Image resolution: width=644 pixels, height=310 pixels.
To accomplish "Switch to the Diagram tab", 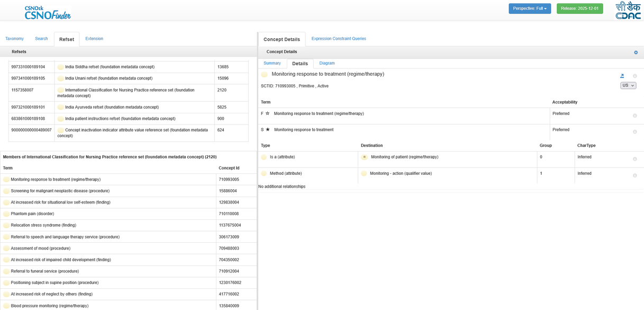I will 326,63.
